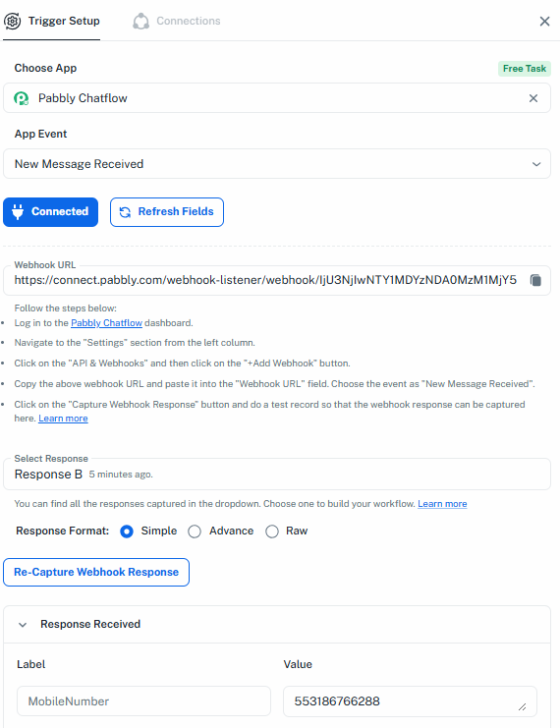560x728 pixels.
Task: Open the Pabbly Chatflow dashboard link
Action: click(x=106, y=322)
